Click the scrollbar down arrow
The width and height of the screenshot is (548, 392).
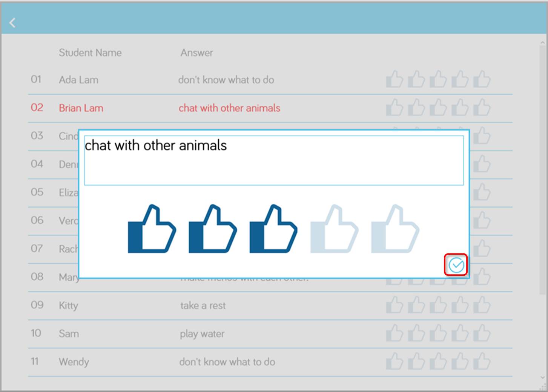(543, 377)
